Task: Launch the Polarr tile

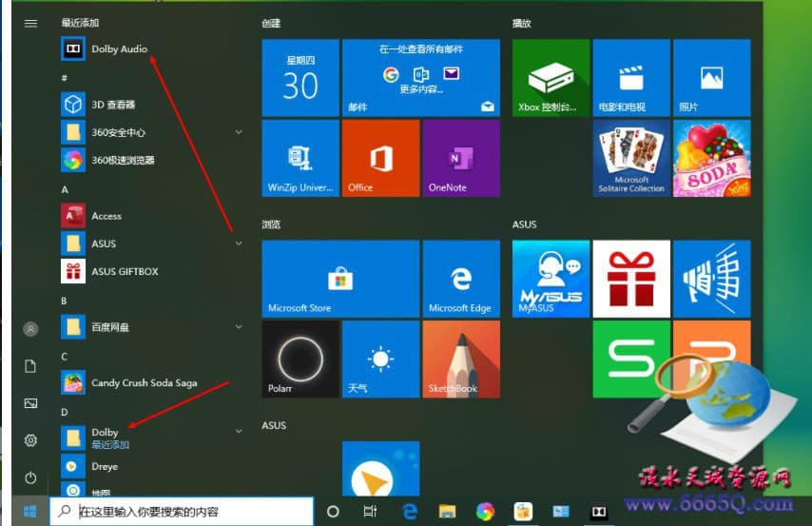Action: point(300,360)
